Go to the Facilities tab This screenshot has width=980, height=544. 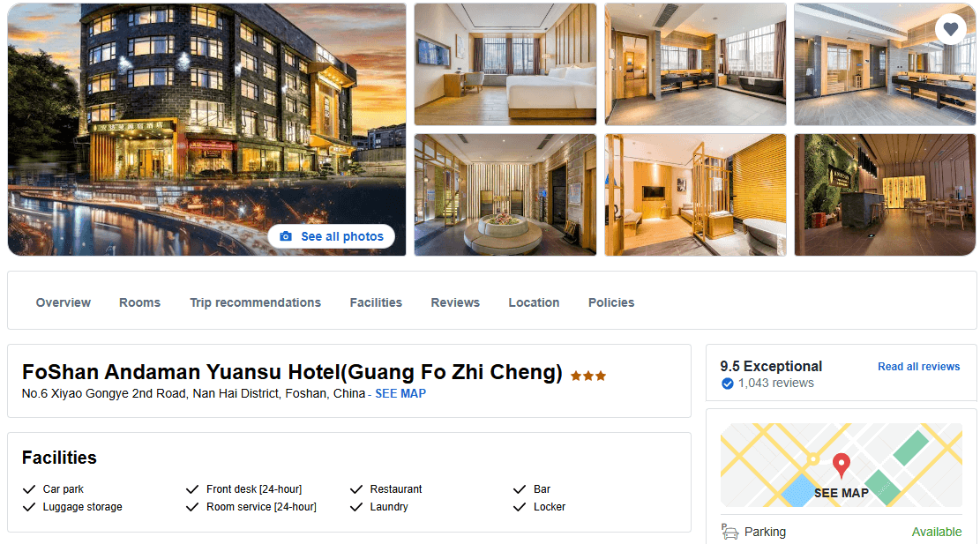coord(376,302)
